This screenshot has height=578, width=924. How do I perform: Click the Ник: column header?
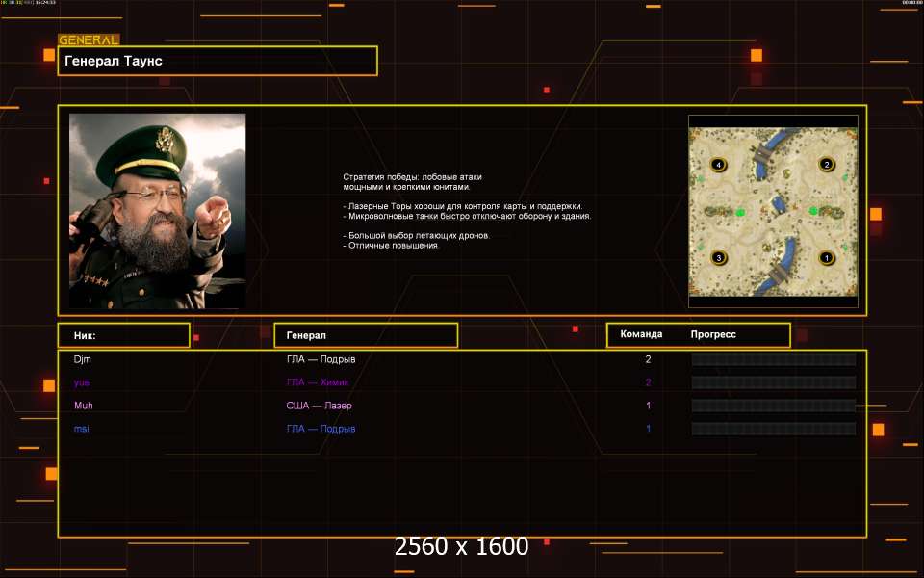pos(123,335)
